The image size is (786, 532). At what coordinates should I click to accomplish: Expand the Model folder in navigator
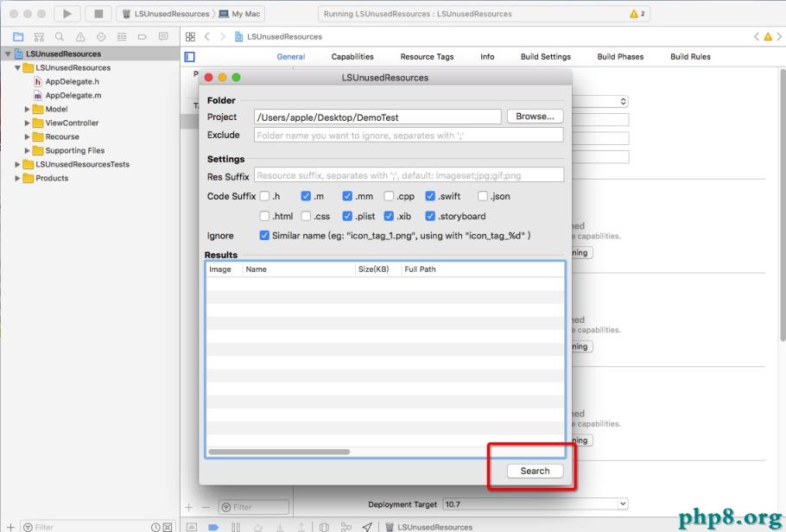(x=28, y=110)
